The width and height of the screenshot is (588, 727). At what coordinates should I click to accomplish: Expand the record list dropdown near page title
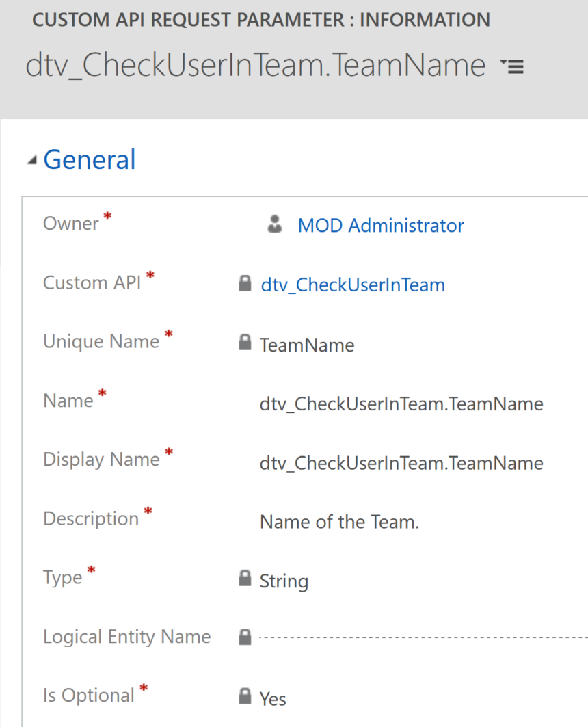(511, 66)
